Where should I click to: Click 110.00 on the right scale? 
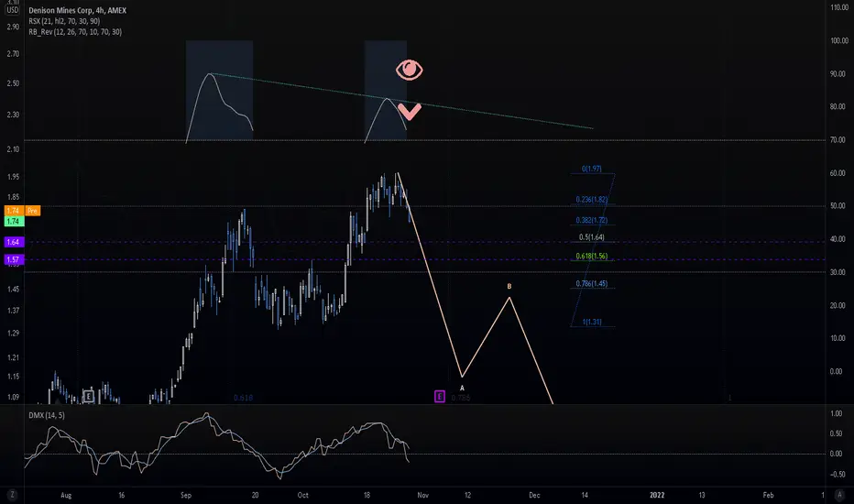(839, 7)
